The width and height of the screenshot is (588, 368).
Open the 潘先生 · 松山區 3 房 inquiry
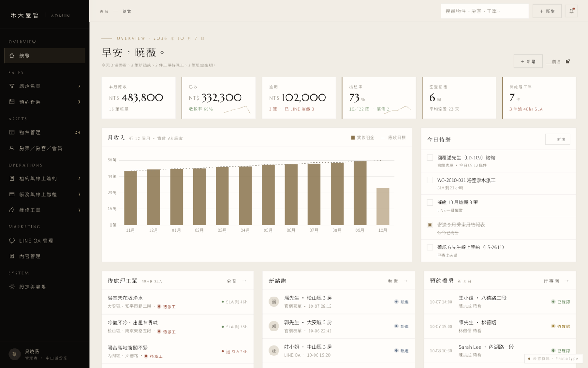pyautogui.click(x=339, y=302)
